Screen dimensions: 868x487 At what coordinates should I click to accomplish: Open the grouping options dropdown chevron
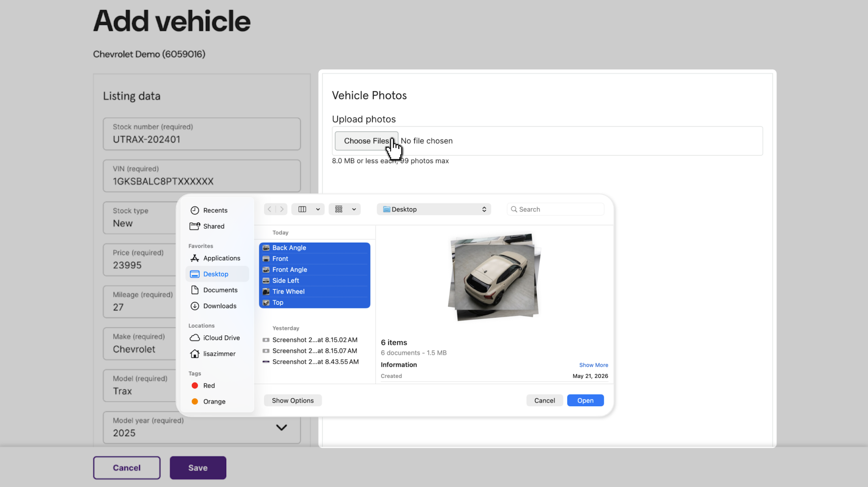coord(354,209)
